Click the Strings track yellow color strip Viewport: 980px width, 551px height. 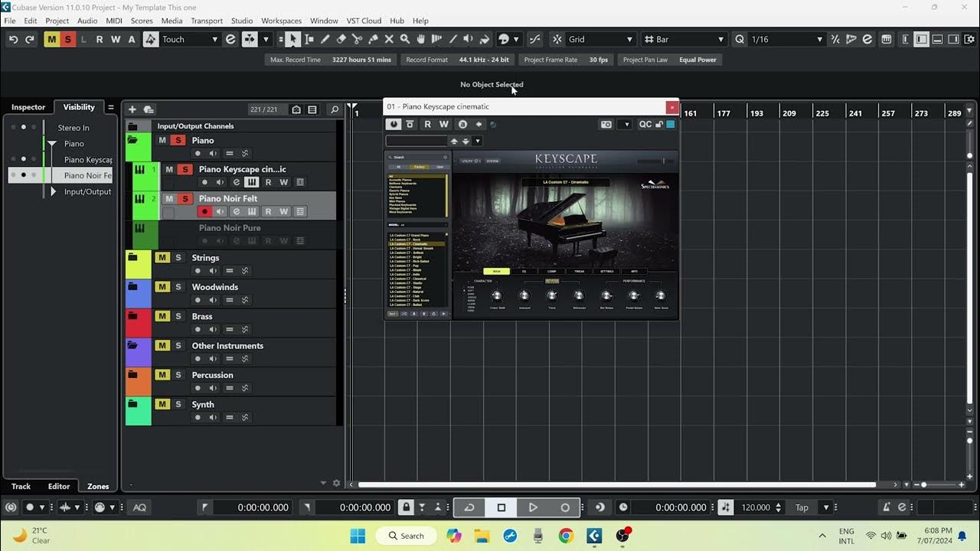click(x=138, y=264)
